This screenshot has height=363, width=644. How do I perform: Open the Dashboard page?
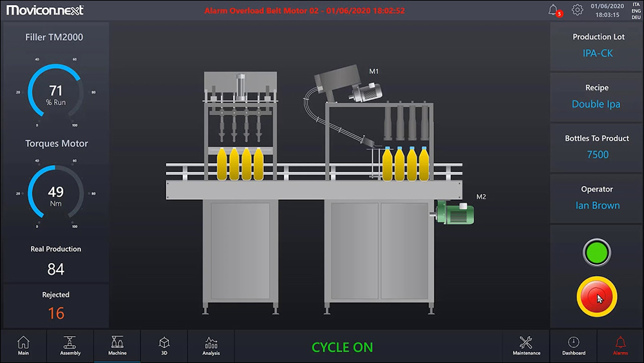[573, 346]
